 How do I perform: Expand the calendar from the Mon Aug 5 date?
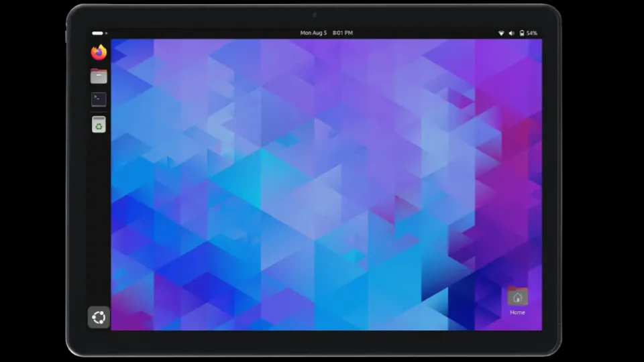(313, 33)
